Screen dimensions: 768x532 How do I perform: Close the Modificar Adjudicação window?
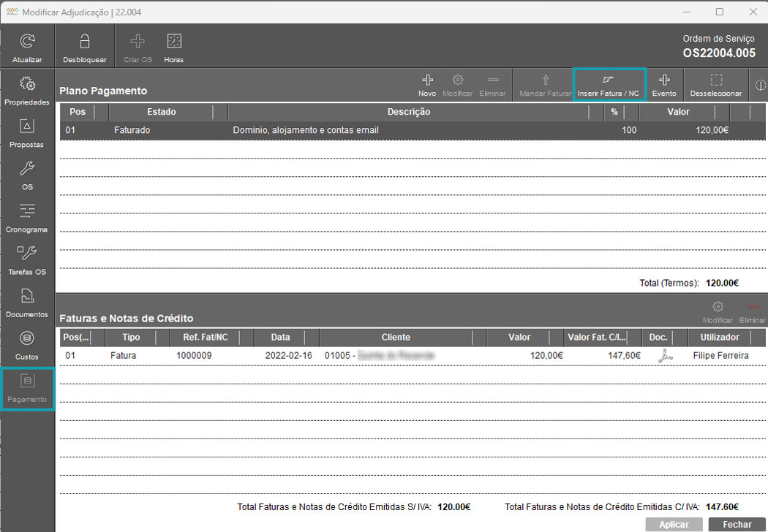pyautogui.click(x=753, y=12)
